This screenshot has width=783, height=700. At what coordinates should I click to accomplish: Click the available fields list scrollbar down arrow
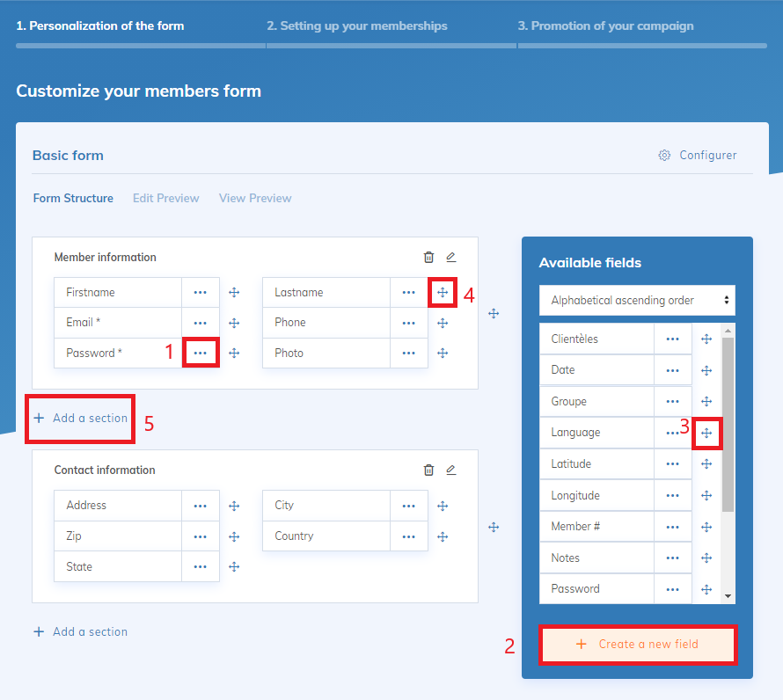coord(728,595)
